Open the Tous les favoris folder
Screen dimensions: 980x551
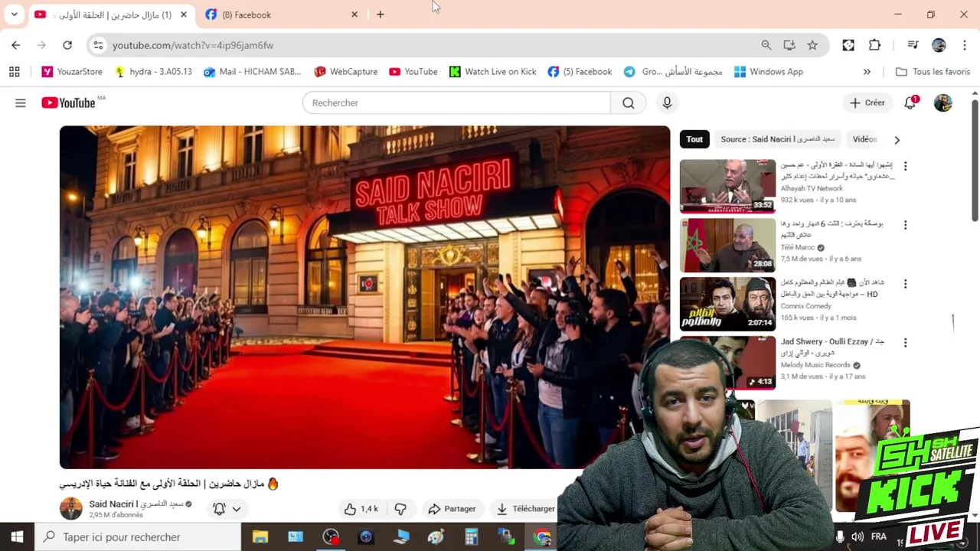point(933,72)
